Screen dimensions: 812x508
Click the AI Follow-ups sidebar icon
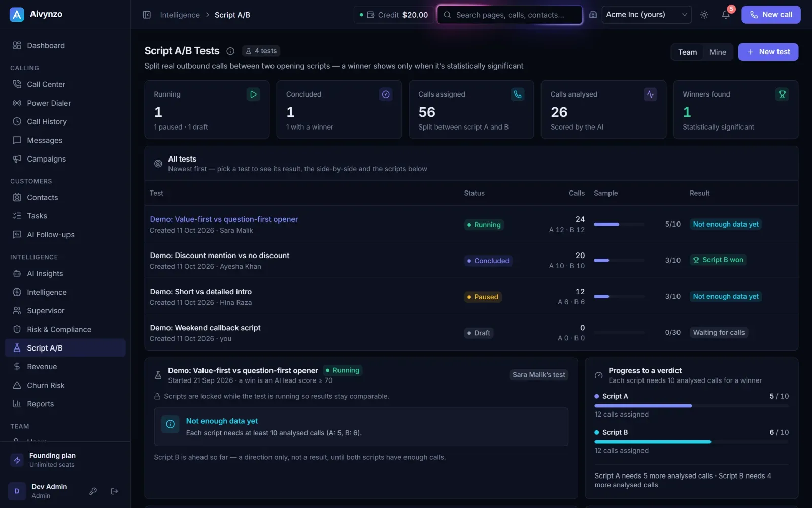click(x=17, y=234)
